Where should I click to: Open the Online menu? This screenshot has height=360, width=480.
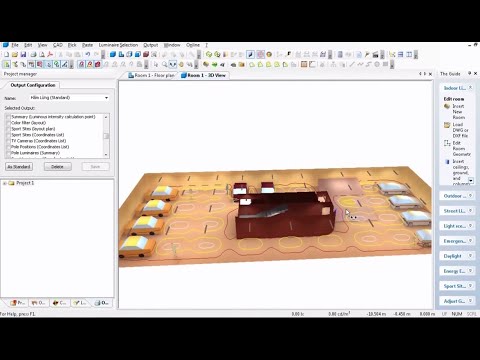(193, 45)
